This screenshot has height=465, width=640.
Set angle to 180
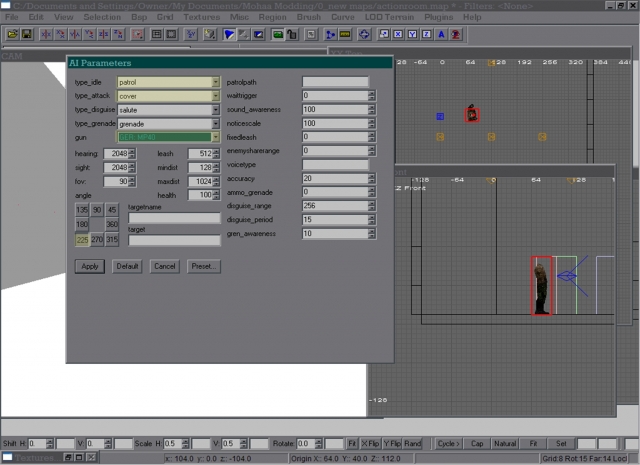[82, 224]
